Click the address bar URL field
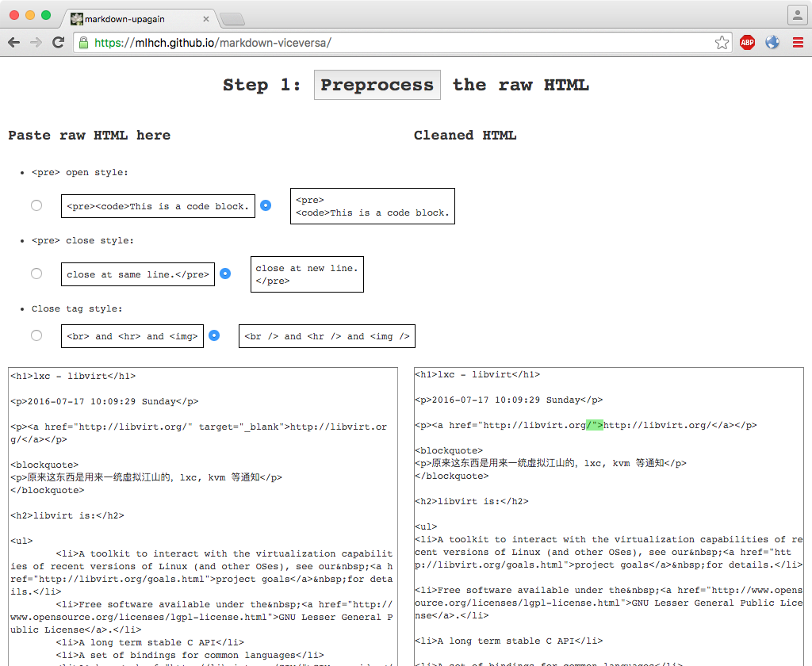 click(396, 43)
